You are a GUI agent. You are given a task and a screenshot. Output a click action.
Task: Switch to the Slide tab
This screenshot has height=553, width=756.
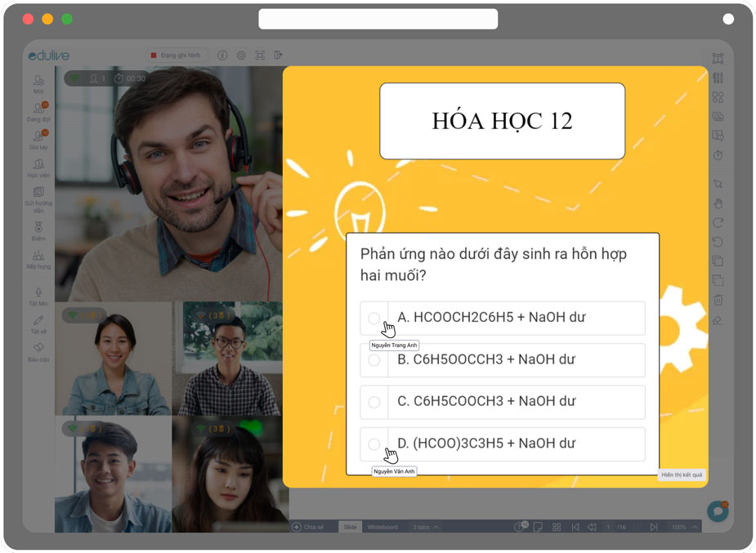[349, 527]
